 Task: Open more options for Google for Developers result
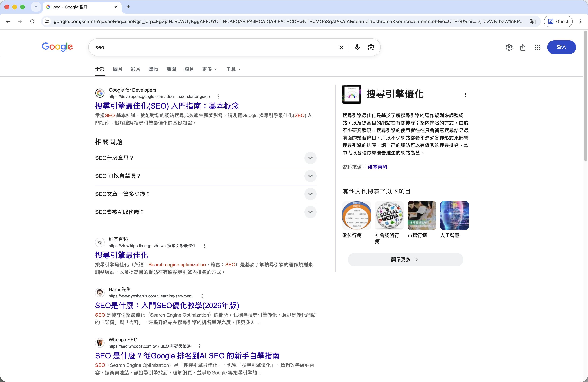218,96
